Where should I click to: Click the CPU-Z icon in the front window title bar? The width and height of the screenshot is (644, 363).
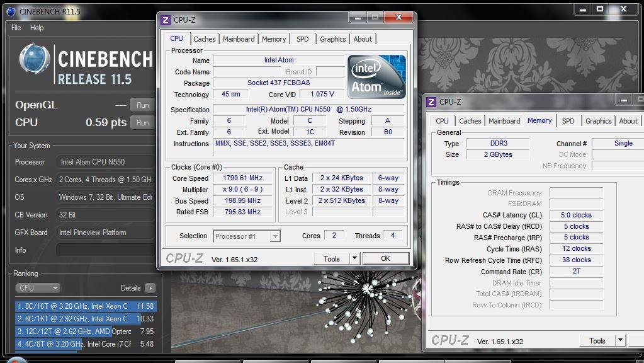click(x=166, y=20)
